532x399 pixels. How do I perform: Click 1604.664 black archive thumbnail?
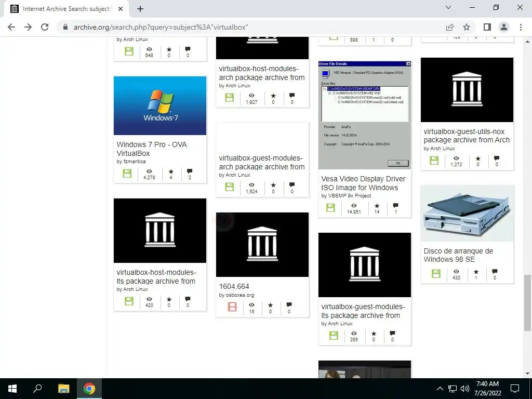coord(262,245)
